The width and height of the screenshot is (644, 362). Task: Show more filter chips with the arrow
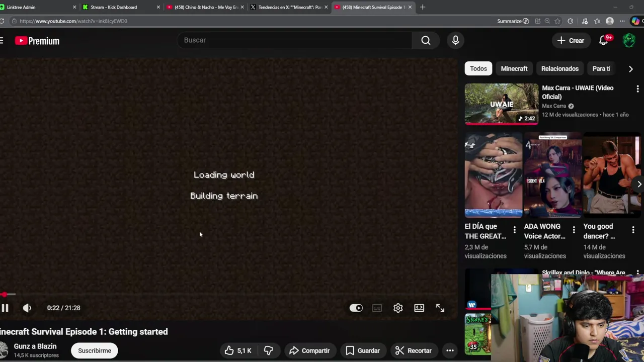[630, 69]
